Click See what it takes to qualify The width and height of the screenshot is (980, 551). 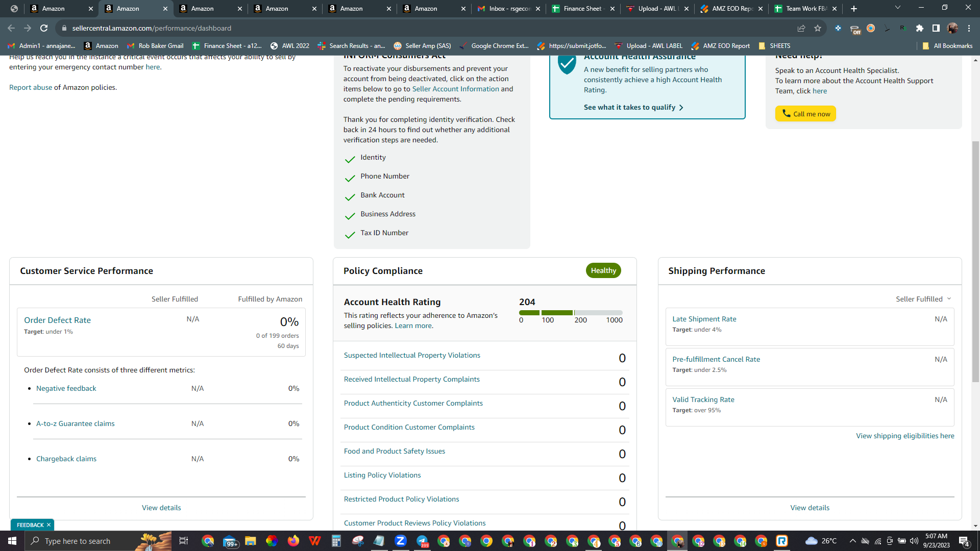[633, 107]
